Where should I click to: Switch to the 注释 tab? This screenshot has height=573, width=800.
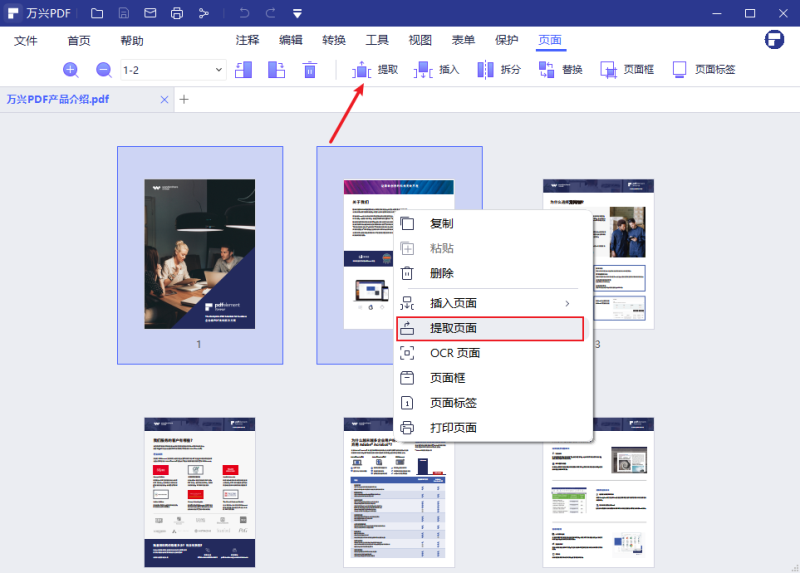pyautogui.click(x=247, y=40)
